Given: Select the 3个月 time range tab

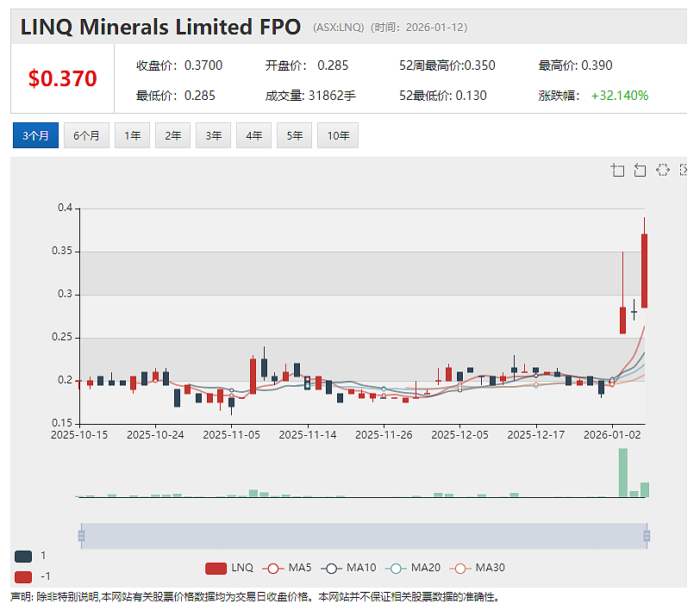Looking at the screenshot, I should point(35,135).
